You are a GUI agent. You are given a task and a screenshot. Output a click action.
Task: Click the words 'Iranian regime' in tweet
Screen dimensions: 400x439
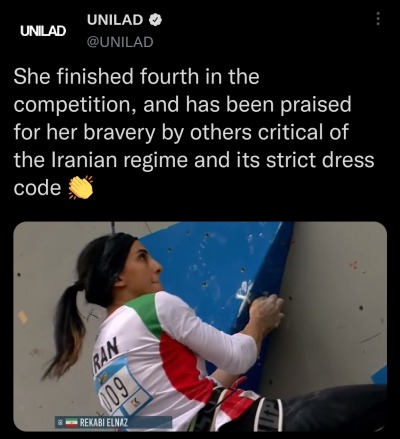tap(118, 160)
